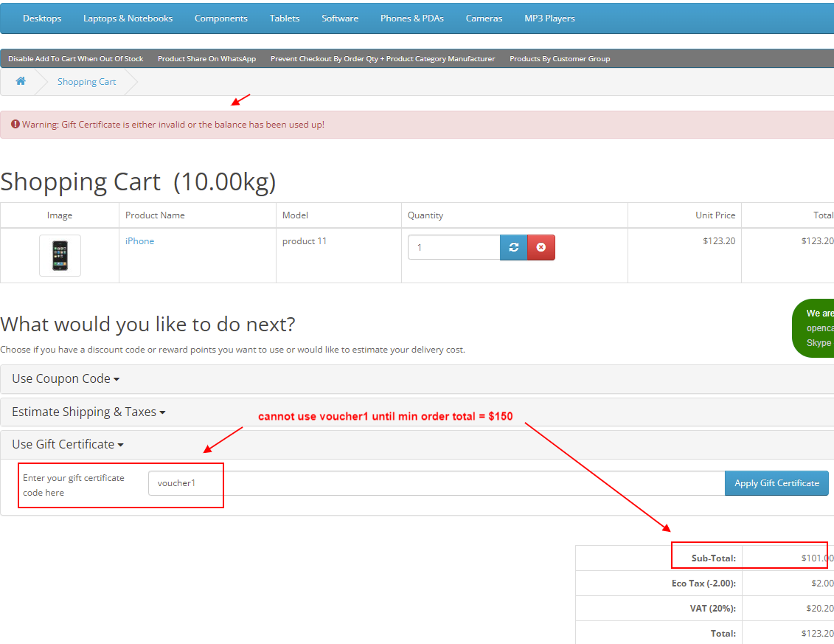Select Components from the navigation bar
834x644 pixels.
(x=220, y=18)
